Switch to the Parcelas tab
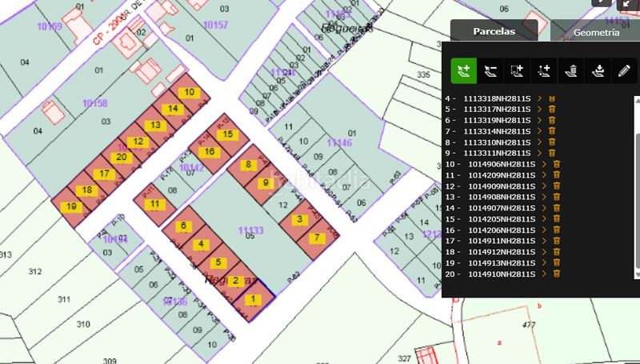Screen dimensions: 640x364 click(493, 32)
